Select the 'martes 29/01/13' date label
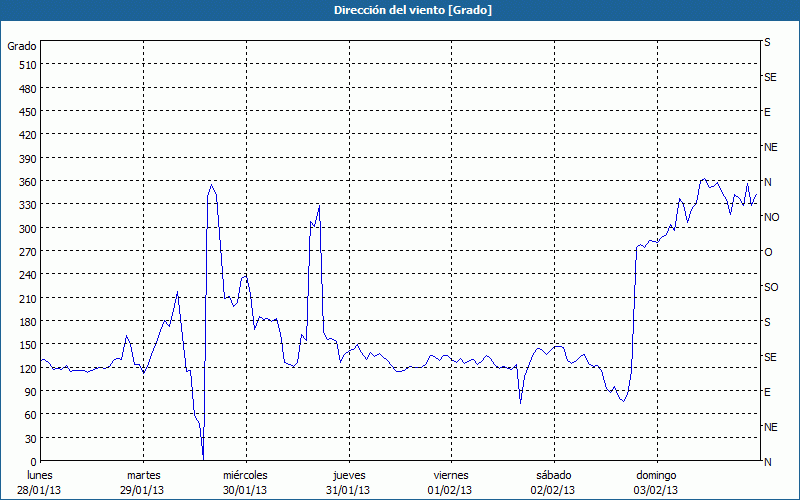This screenshot has width=800, height=500. (x=142, y=482)
